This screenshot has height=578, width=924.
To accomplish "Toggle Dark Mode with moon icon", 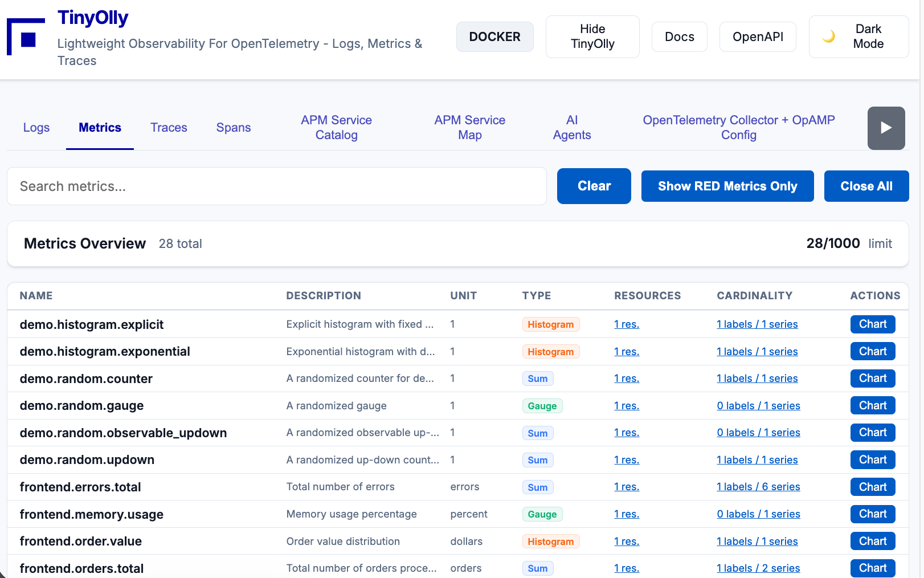I will [858, 36].
